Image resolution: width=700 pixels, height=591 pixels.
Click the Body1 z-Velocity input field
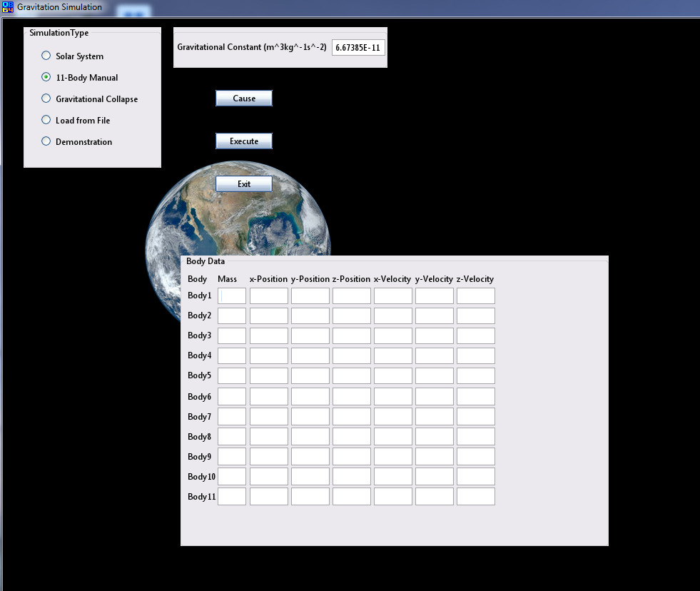click(476, 296)
